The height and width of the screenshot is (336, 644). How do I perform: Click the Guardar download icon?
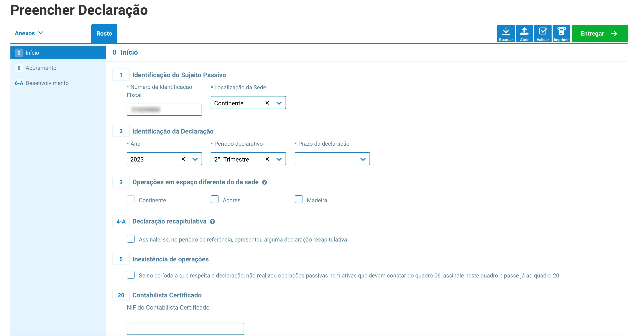click(506, 31)
